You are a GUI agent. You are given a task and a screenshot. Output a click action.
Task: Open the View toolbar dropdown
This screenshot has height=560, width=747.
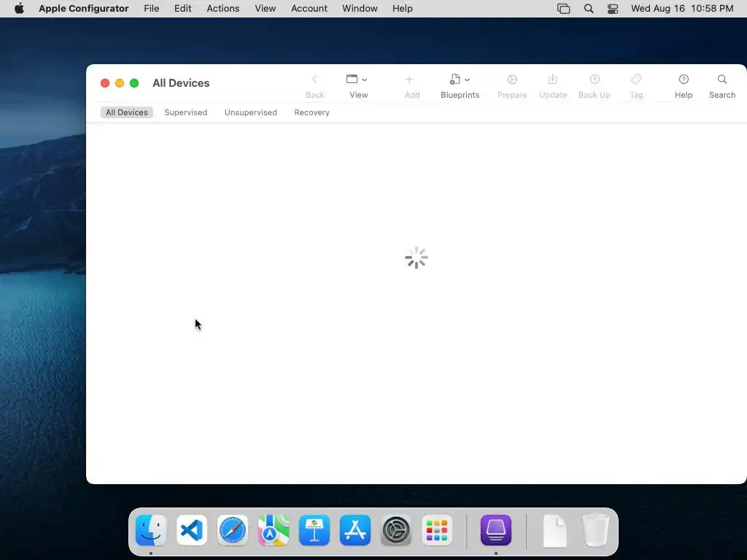tap(357, 79)
